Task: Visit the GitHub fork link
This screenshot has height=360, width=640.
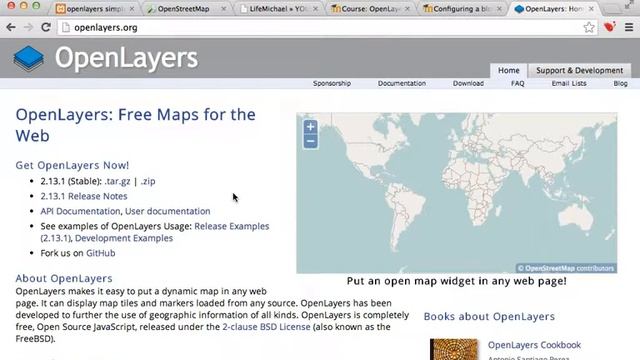Action: (100, 253)
